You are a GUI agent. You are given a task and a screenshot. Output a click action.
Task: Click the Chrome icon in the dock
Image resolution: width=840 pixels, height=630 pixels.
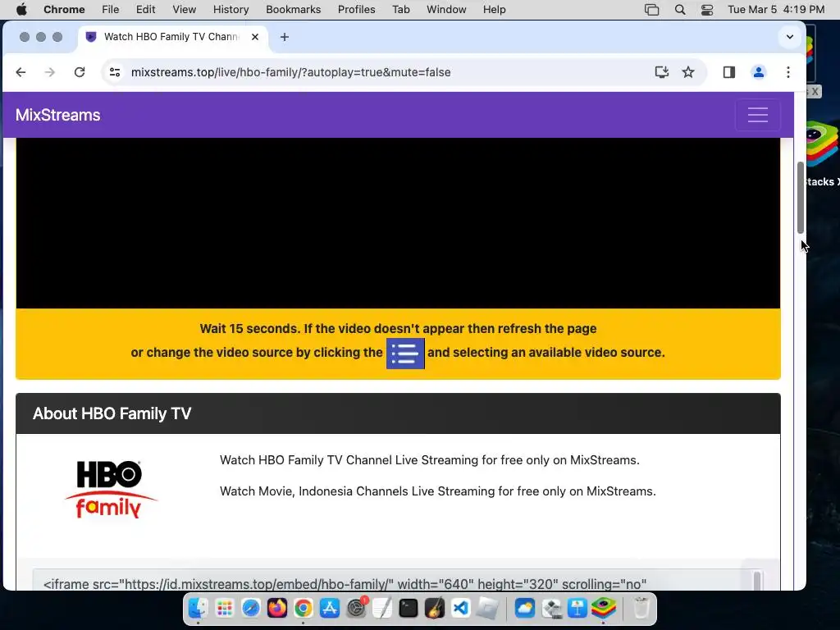[x=304, y=608]
